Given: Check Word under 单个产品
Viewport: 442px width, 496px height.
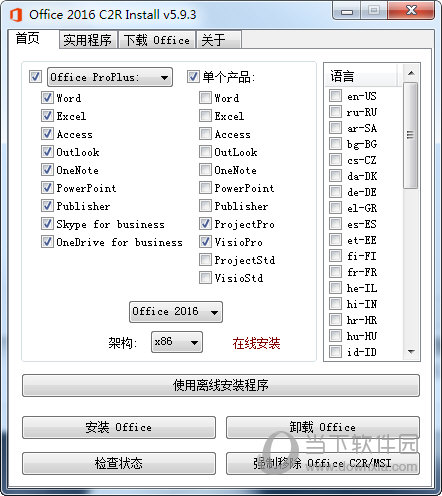Looking at the screenshot, I should click(205, 97).
